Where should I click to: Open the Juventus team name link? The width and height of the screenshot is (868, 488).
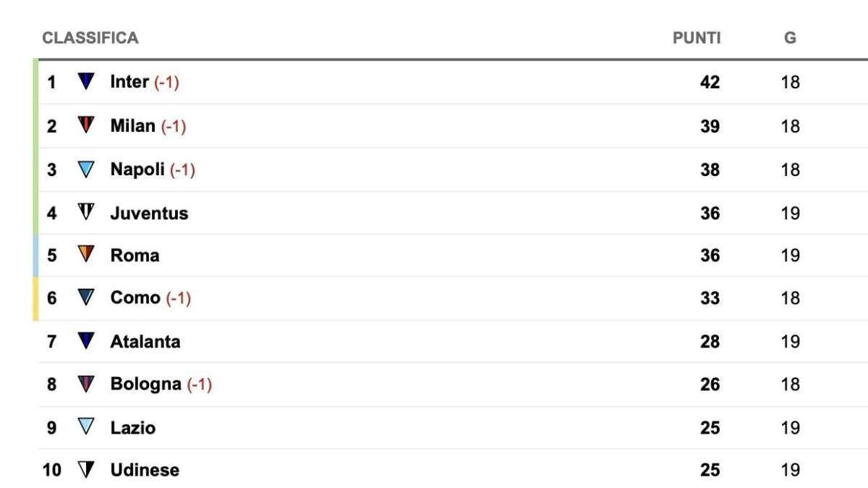pos(149,213)
